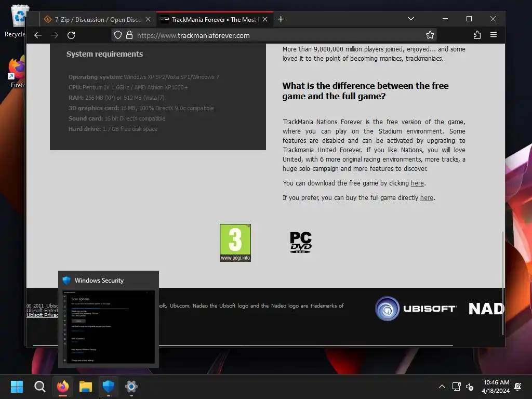Select the Firefox desktop shortcut
The width and height of the screenshot is (532, 399).
click(x=16, y=72)
